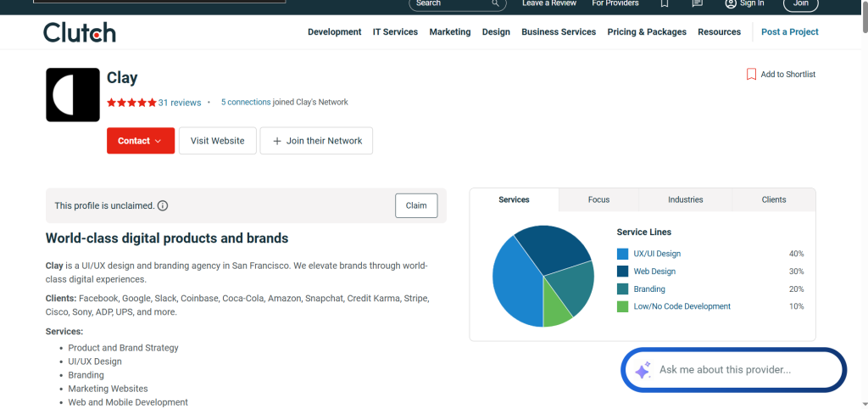Click the Visit Website button

coord(217,141)
